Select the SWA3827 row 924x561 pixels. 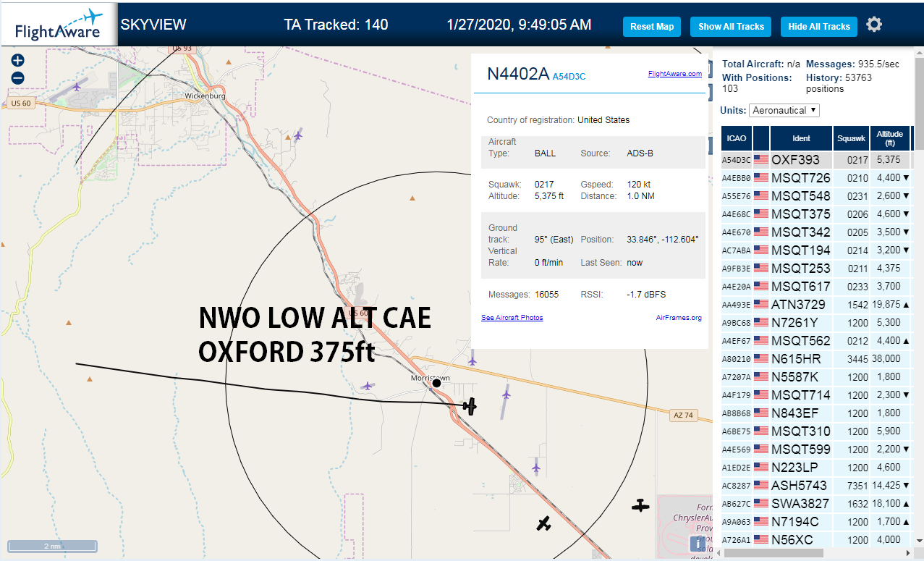point(815,503)
